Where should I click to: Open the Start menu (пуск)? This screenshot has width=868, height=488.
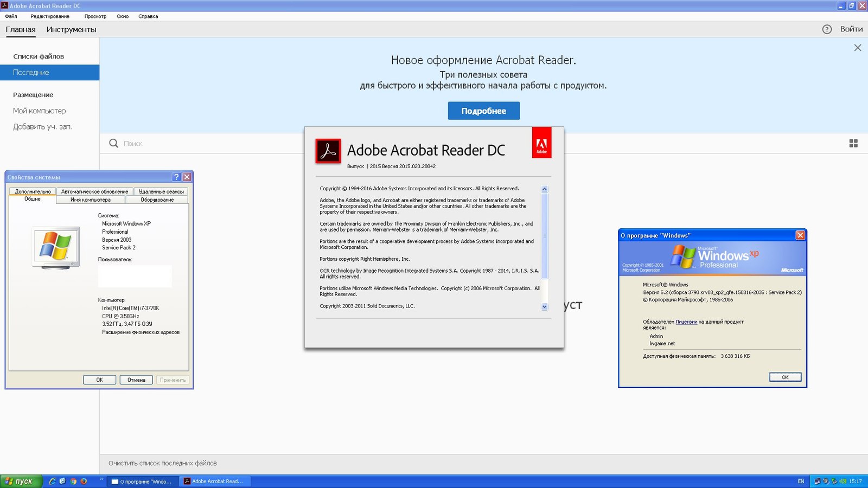pos(21,481)
